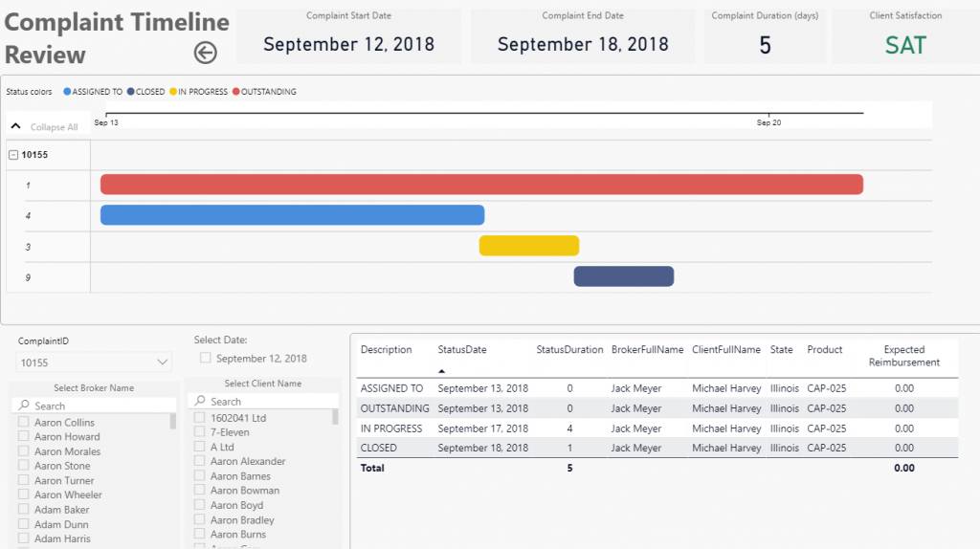Check the September 12, 2018 date checkbox
This screenshot has height=549, width=980.
point(205,359)
